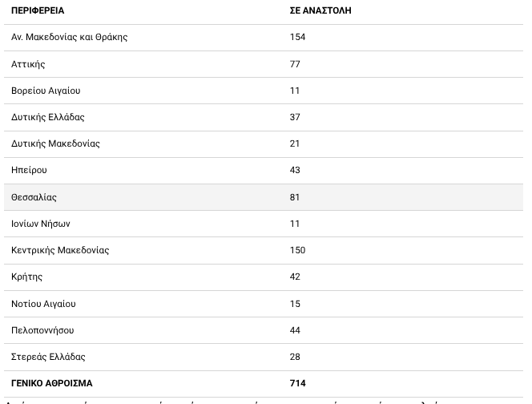Click the value 150 in the table
Screen dimensions: 532x404
pyautogui.click(x=298, y=250)
